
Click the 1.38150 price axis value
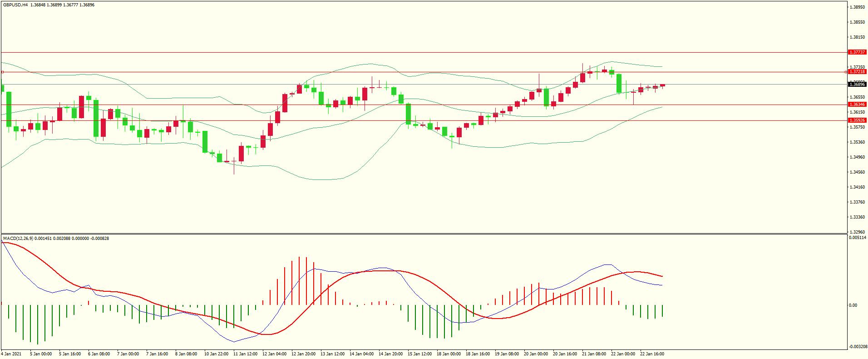tap(857, 37)
